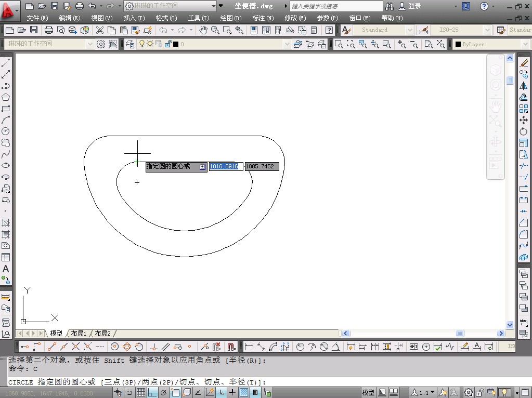Select the Polygon drawing tool
The image size is (532, 398).
point(6,97)
